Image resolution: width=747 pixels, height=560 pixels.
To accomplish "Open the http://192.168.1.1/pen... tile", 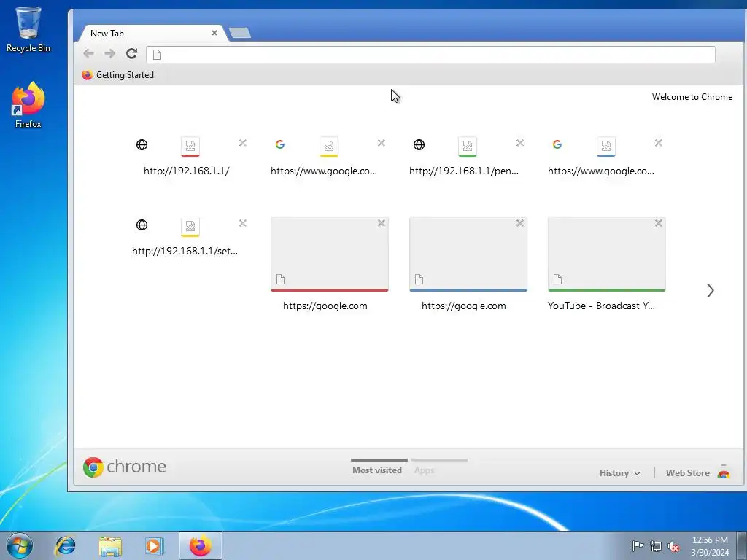I will (463, 158).
